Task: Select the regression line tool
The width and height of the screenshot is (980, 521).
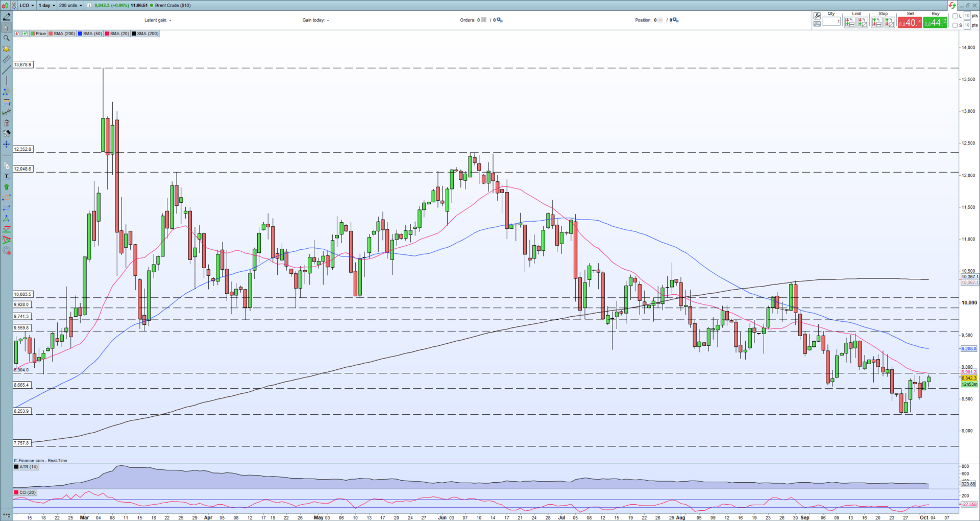Action: pyautogui.click(x=7, y=112)
